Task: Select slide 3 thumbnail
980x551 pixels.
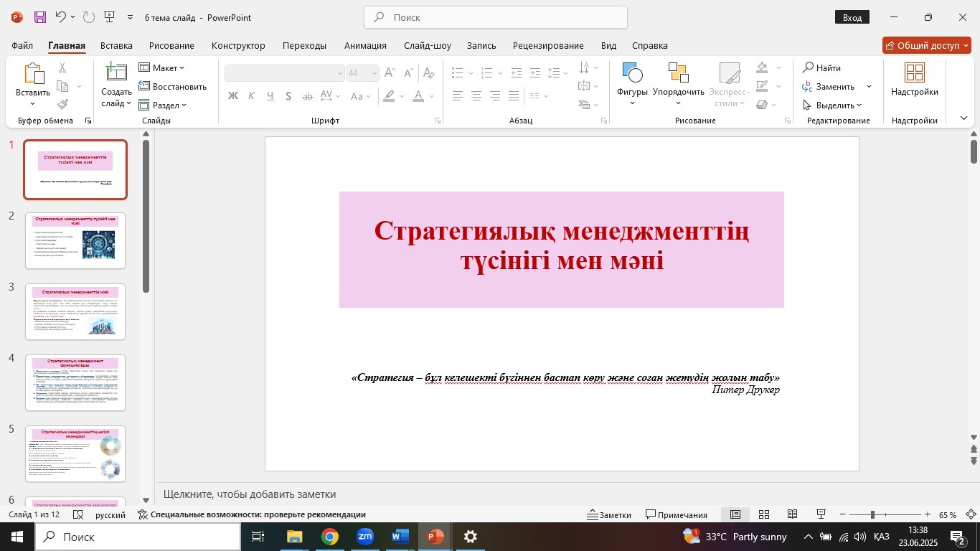Action: pos(75,311)
